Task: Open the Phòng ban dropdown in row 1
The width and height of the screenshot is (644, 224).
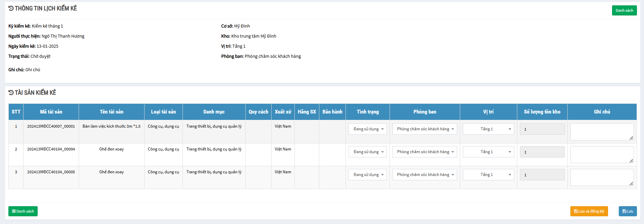Action: pos(425,129)
